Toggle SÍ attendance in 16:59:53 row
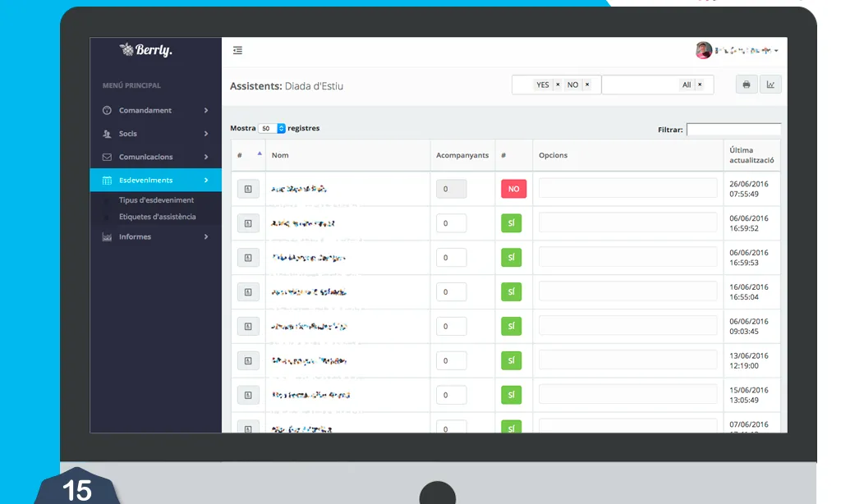Viewport: 841px width, 504px height. coord(511,258)
